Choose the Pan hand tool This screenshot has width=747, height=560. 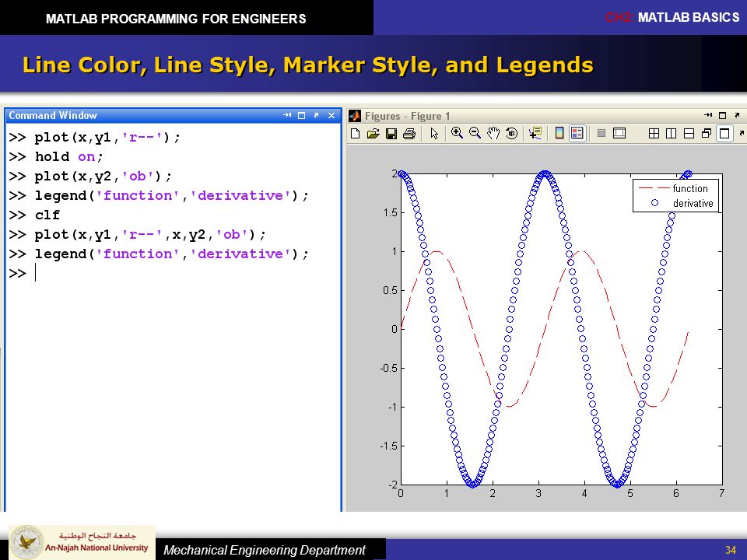click(493, 133)
